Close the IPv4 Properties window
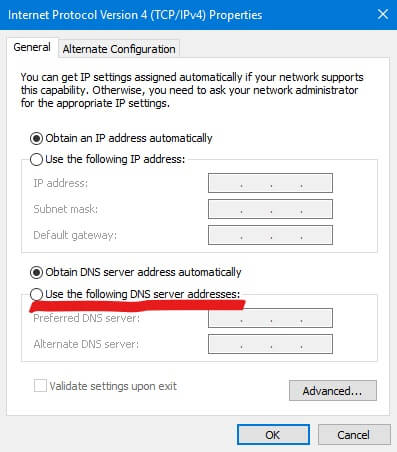This screenshot has width=397, height=452. click(x=383, y=14)
